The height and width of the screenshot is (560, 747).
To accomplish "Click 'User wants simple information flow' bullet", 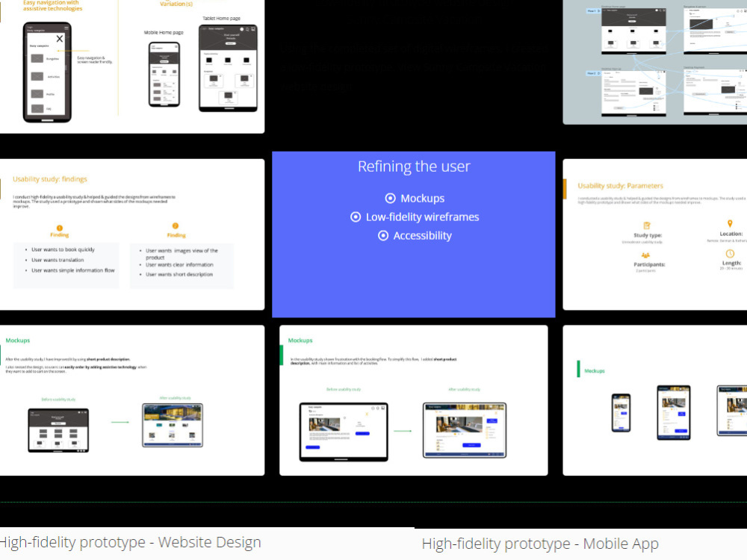I will [73, 270].
